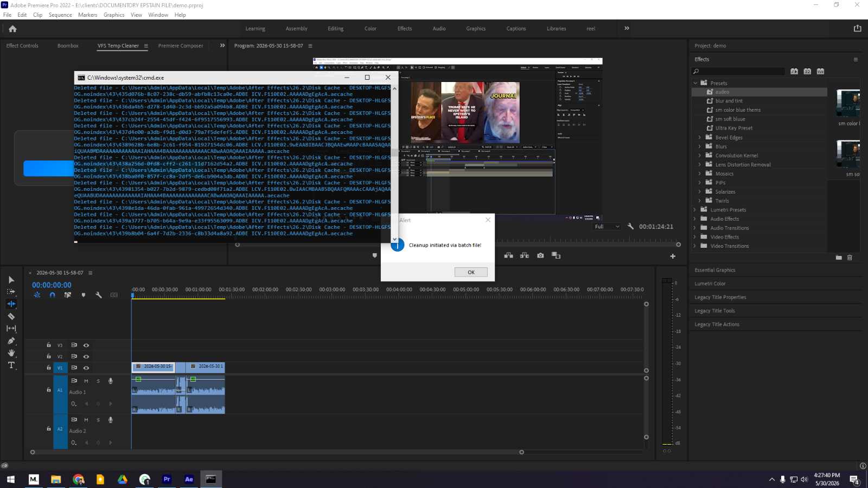Click the timeline playhead marker
868x488 pixels.
pyautogui.click(x=132, y=295)
